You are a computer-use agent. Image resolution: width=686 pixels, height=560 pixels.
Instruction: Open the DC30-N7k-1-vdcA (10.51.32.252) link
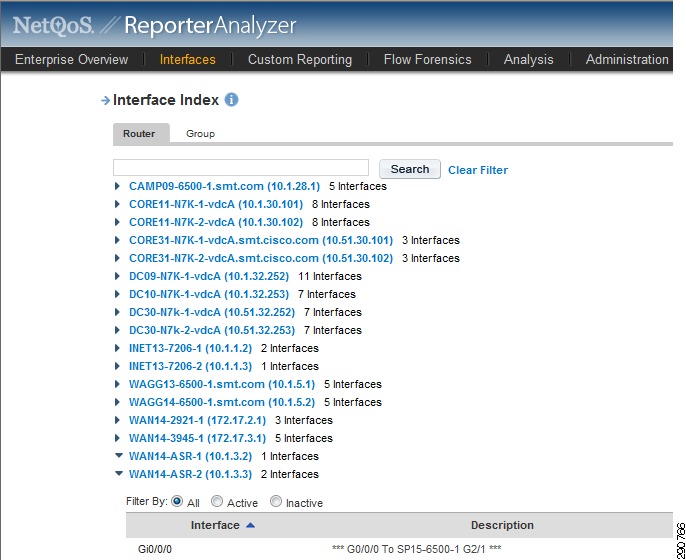(212, 312)
